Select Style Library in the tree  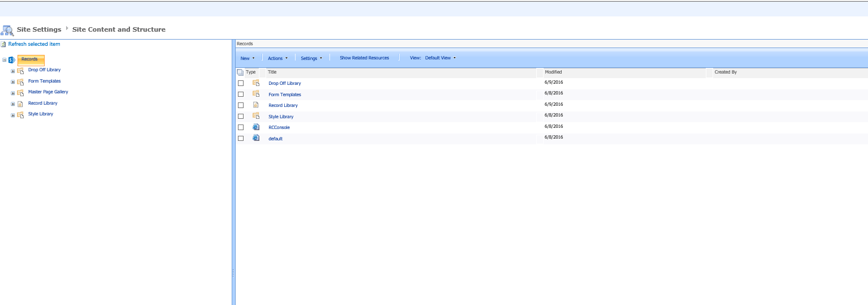41,114
